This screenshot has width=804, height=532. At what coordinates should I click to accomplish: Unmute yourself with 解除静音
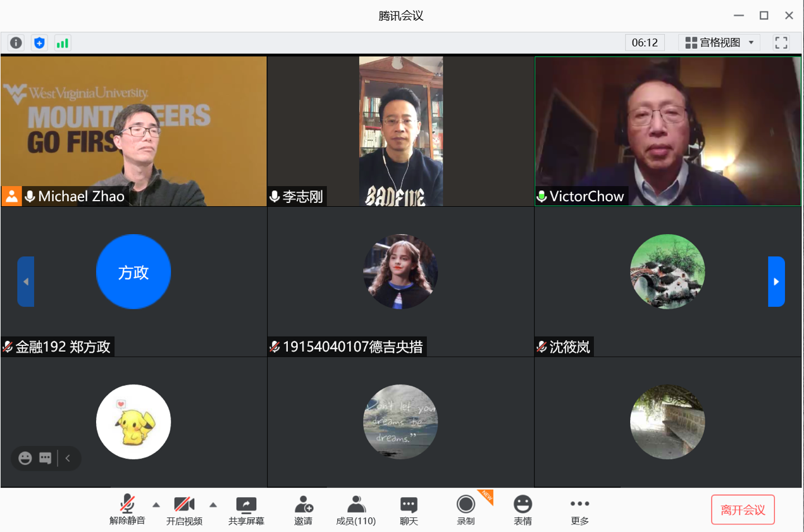coord(128,510)
